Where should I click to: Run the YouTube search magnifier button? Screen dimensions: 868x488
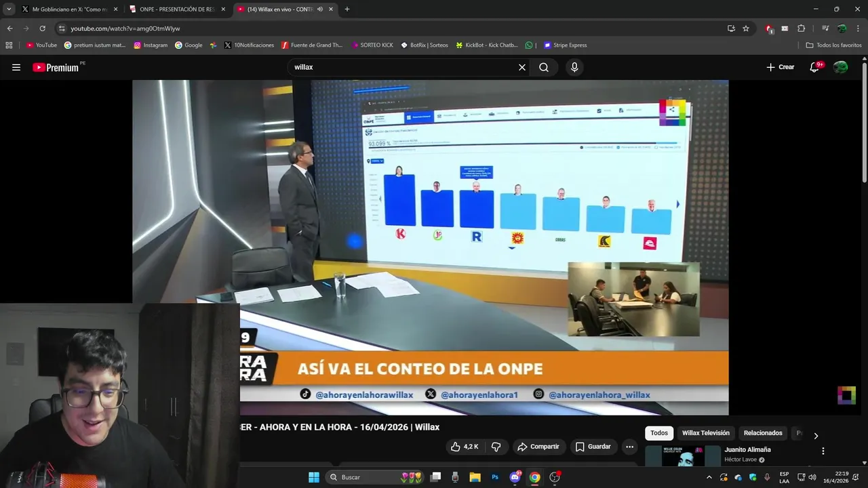pos(544,67)
